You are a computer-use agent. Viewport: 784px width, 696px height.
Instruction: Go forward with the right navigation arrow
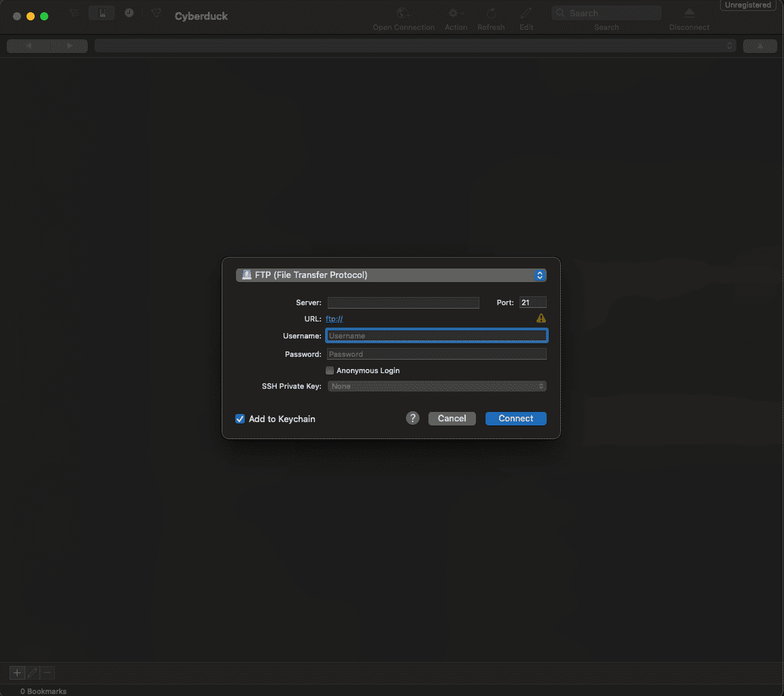[68, 46]
